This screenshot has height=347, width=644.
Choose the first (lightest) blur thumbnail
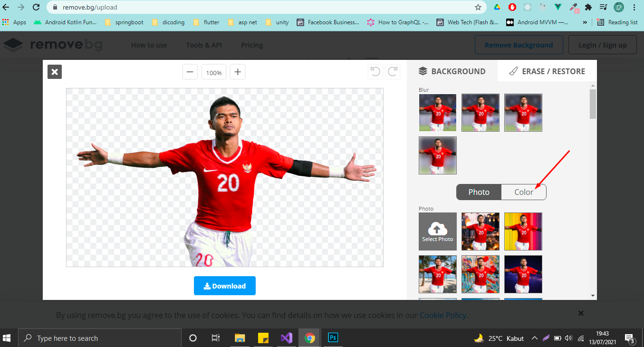coord(438,113)
